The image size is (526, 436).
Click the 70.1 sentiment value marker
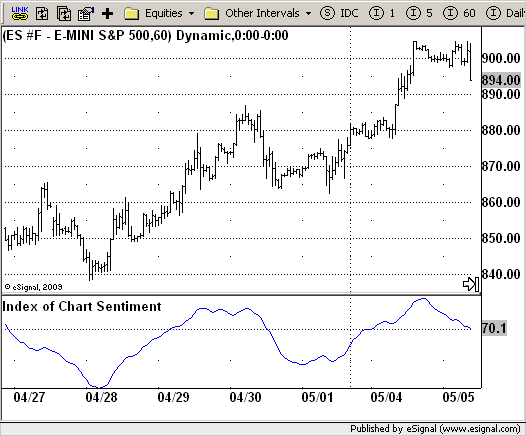coord(494,328)
